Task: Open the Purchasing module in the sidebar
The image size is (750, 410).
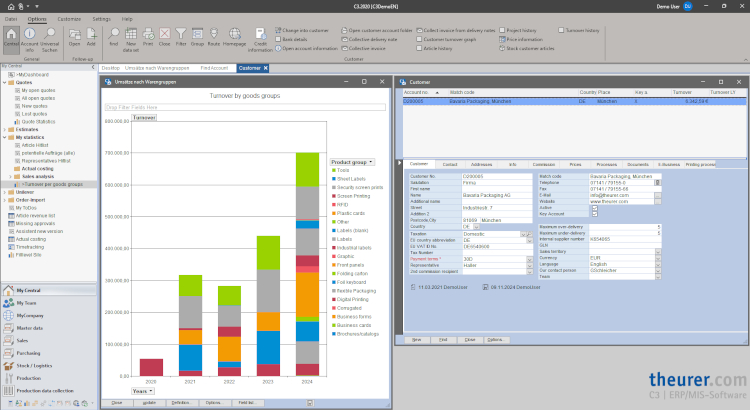Action: point(30,352)
